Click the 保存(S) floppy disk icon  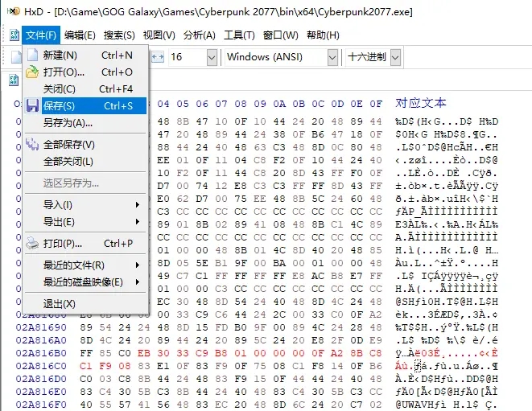click(32, 106)
